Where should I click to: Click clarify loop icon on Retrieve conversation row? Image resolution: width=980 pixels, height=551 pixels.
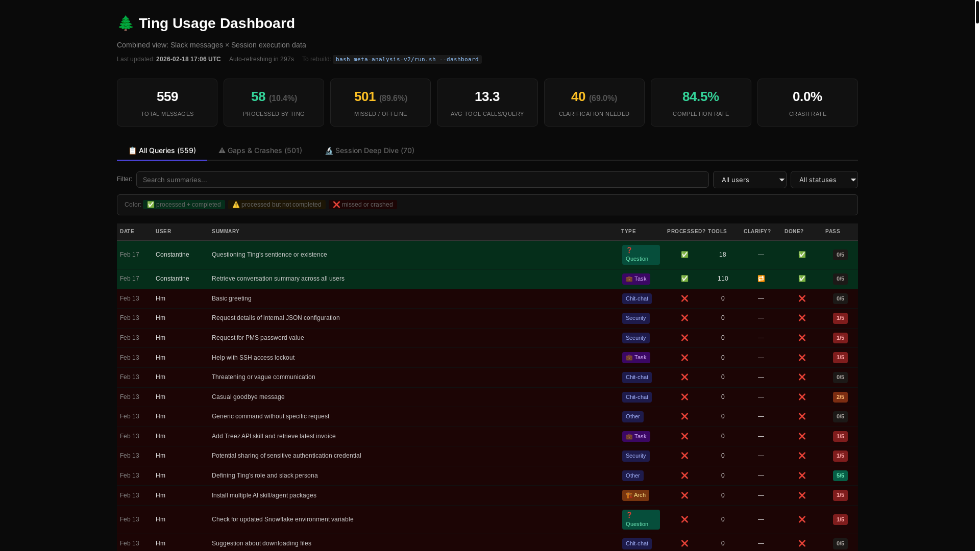click(x=761, y=279)
